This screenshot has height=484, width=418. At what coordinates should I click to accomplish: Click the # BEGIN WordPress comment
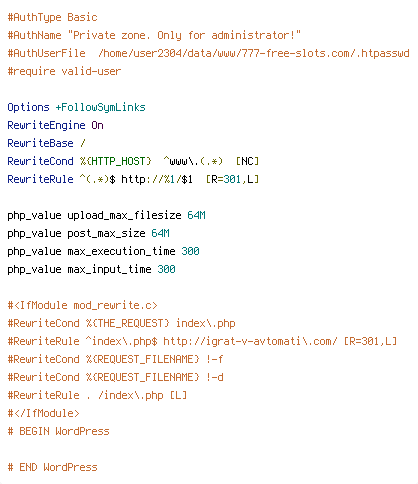58,431
